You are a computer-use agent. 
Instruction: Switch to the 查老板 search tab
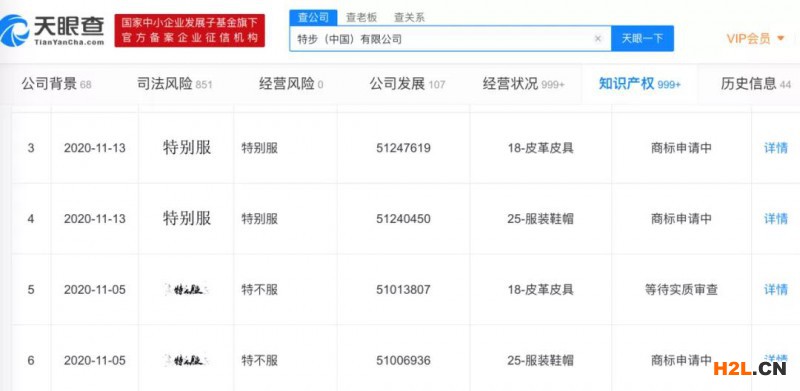pos(361,17)
